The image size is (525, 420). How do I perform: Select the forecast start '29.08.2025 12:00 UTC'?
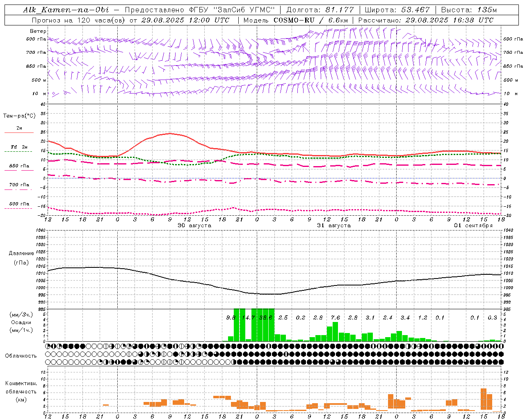click(185, 20)
